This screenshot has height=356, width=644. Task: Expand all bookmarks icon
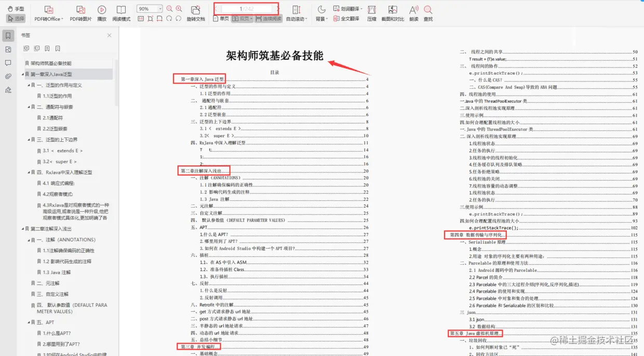[x=26, y=48]
